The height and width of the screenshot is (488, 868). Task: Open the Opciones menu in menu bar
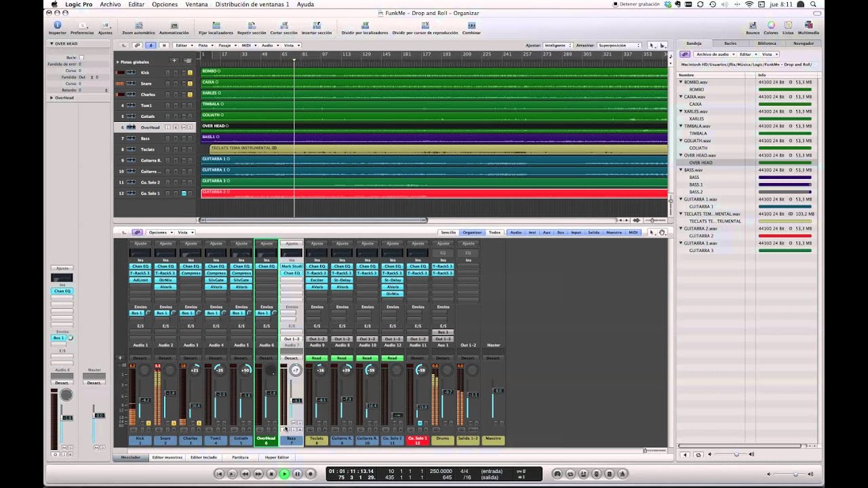[165, 4]
